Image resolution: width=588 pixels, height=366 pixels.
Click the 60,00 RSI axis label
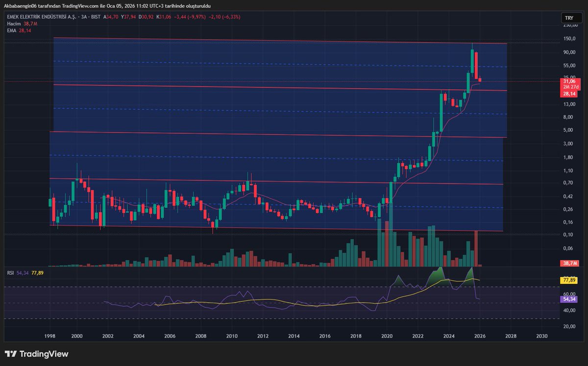click(x=570, y=294)
